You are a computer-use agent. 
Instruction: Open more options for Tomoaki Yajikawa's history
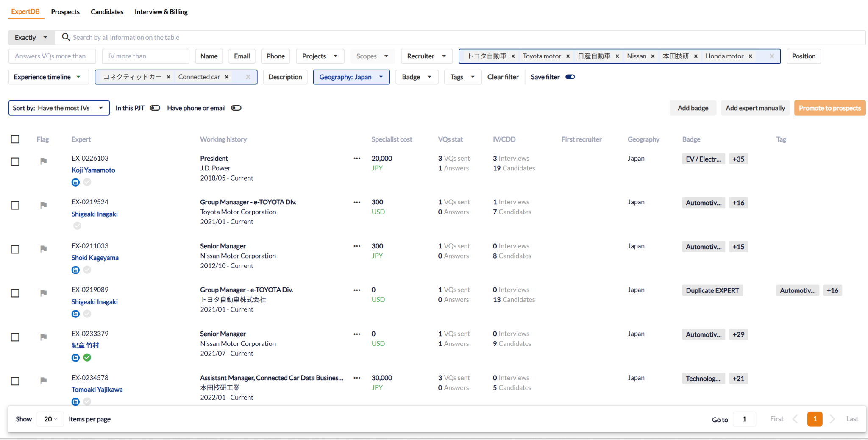357,378
